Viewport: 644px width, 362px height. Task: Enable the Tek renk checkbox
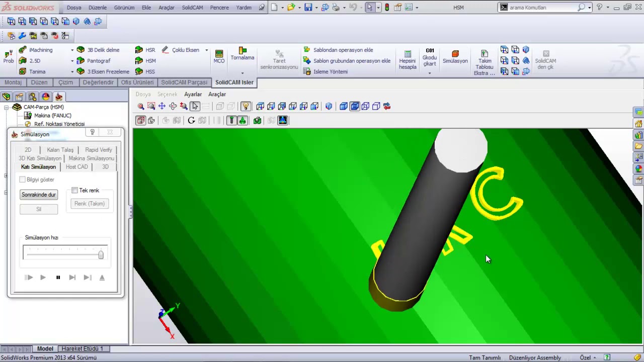tap(74, 190)
